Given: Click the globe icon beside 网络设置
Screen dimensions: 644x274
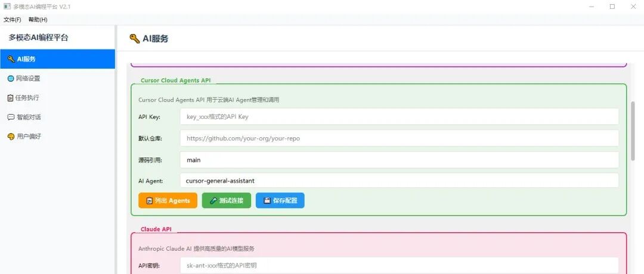Looking at the screenshot, I should tap(11, 79).
